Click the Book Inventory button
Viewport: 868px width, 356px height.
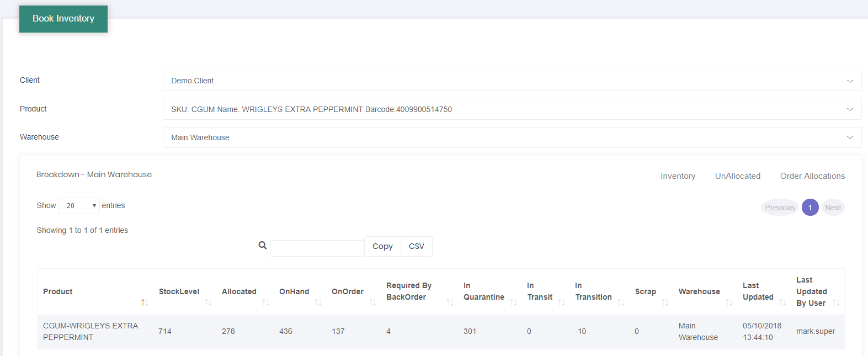pos(63,19)
